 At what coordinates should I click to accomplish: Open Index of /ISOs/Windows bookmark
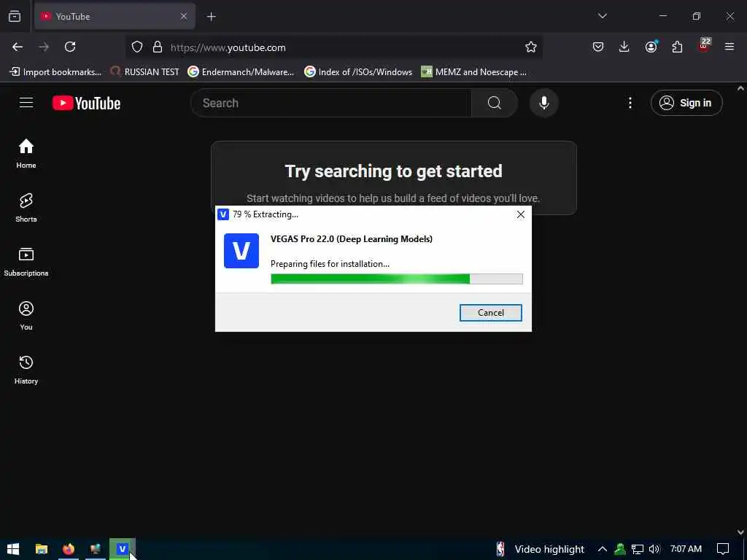(x=358, y=72)
